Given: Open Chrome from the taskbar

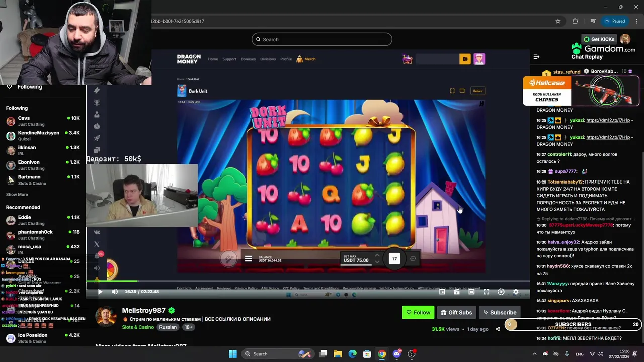Looking at the screenshot, I should point(382,354).
